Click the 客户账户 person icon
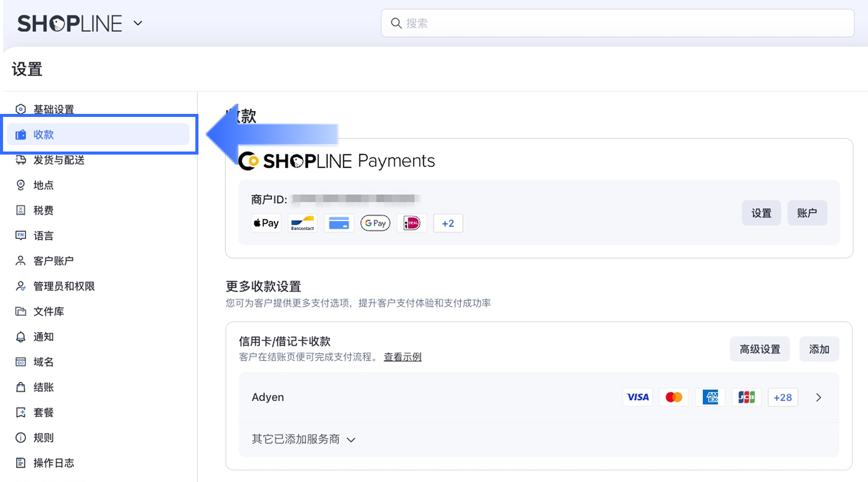Screen dimensions: 868x482 [20, 261]
